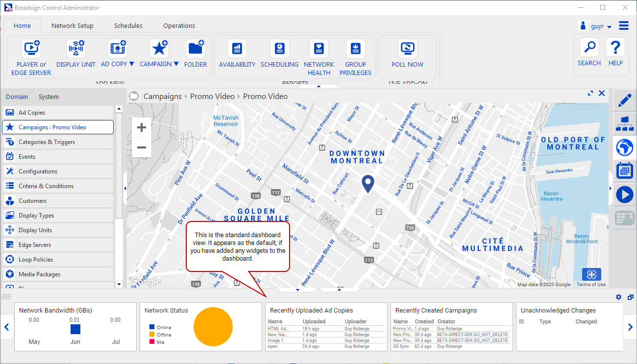Click the blue map fullscreen button
Image resolution: width=637 pixels, height=364 pixels.
coord(591,274)
